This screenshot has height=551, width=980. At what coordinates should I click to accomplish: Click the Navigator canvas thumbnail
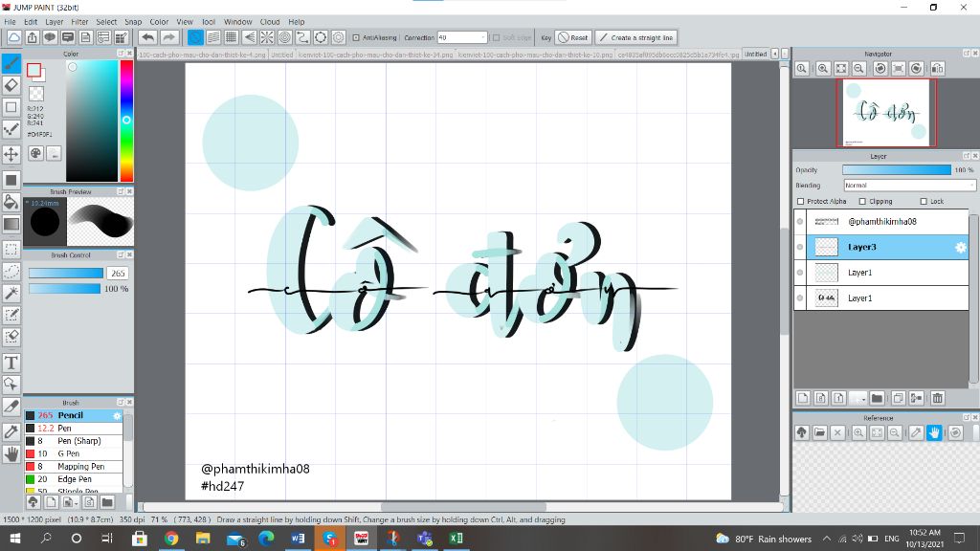pyautogui.click(x=886, y=113)
